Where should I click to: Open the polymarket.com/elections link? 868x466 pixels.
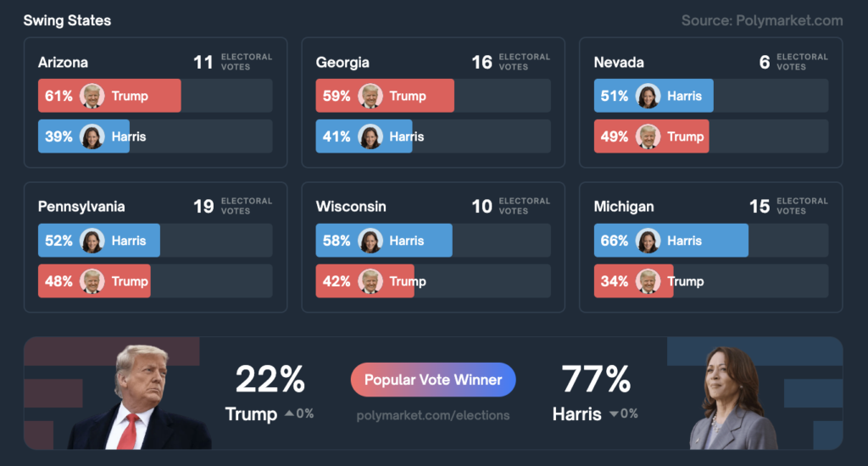(x=433, y=415)
